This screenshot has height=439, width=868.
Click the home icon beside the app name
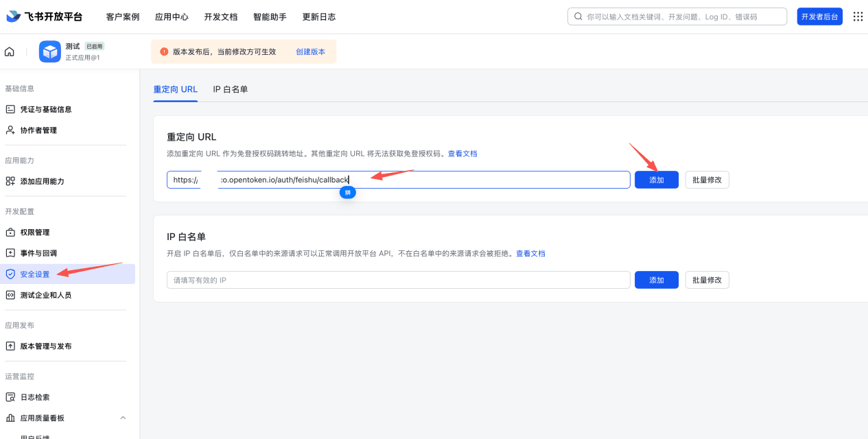tap(10, 51)
